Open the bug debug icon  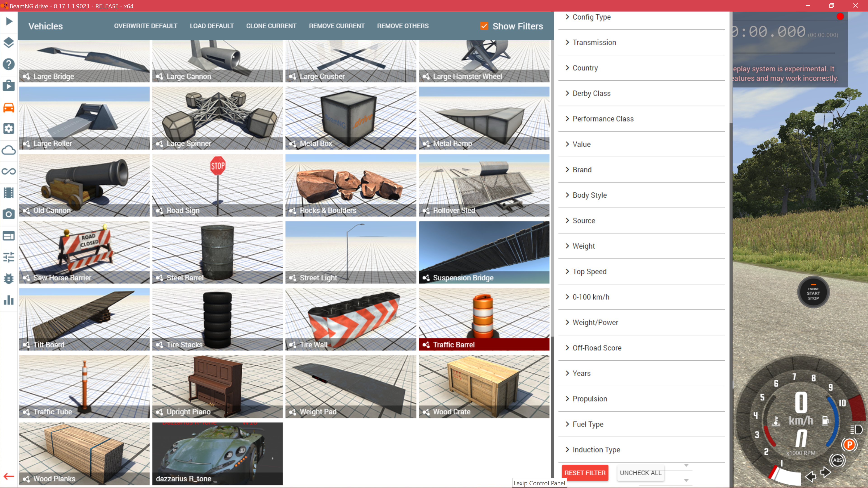coord(9,279)
